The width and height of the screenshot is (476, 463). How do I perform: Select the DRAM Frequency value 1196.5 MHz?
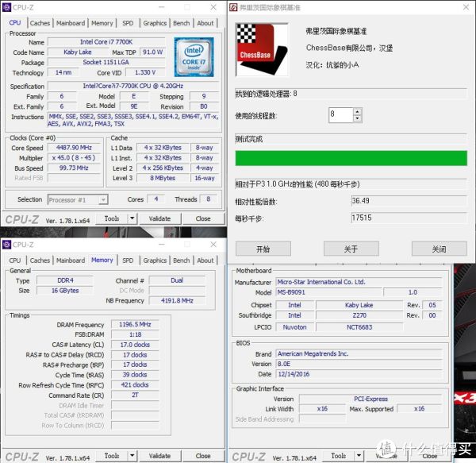point(135,325)
